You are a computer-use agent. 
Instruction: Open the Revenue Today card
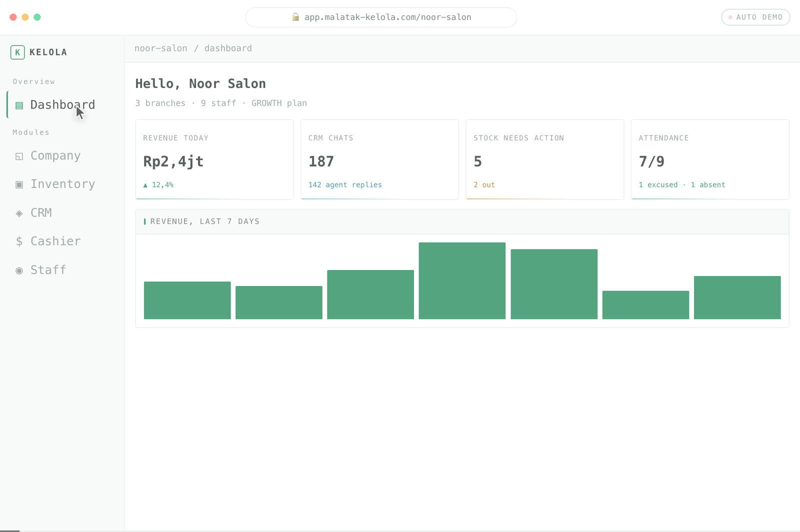pyautogui.click(x=214, y=159)
